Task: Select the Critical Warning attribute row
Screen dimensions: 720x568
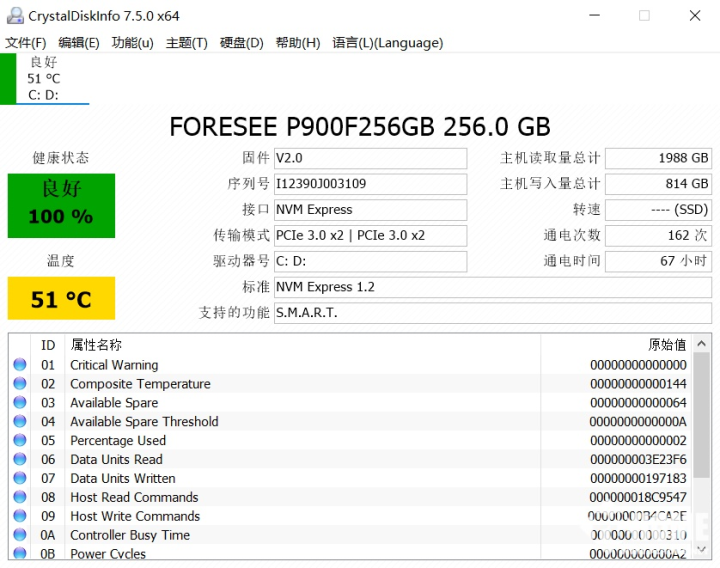Action: pyautogui.click(x=350, y=365)
